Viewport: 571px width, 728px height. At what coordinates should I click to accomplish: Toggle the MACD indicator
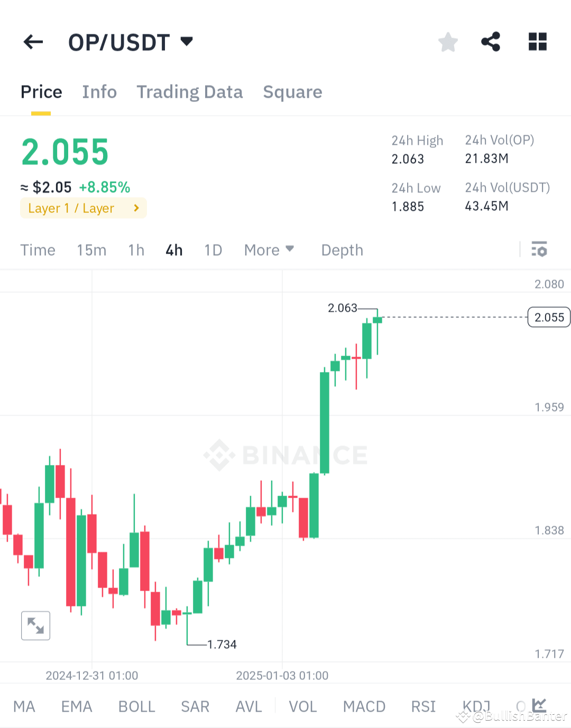tap(364, 706)
